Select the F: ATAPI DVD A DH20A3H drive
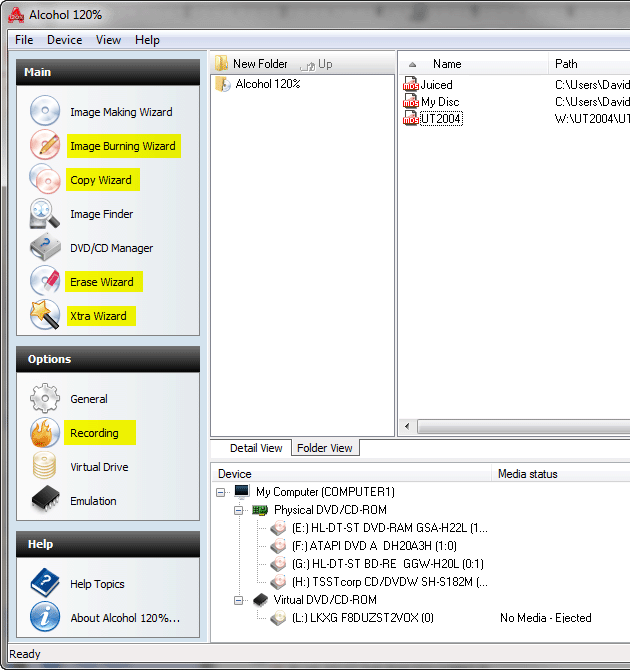630x670 pixels. [x=374, y=546]
